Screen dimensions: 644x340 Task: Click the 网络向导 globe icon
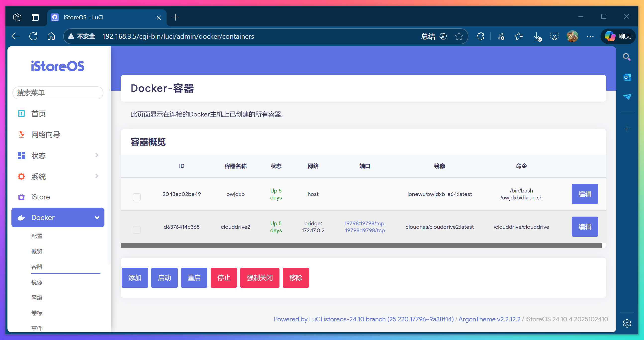click(21, 134)
